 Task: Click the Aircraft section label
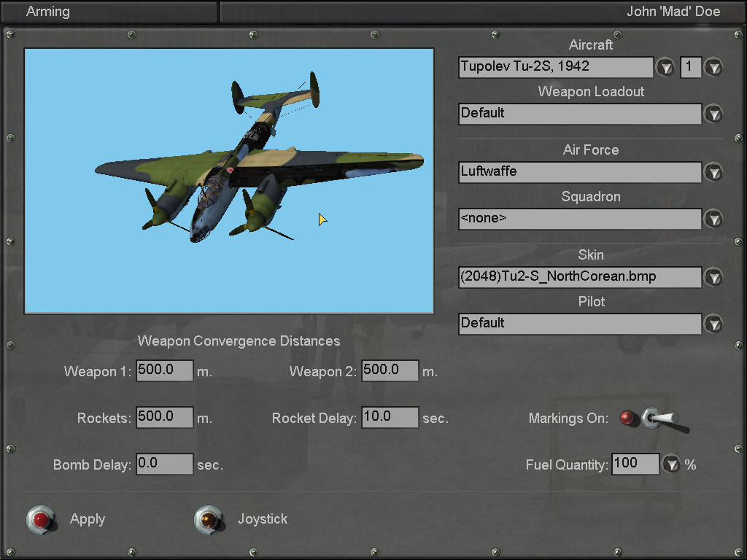click(x=591, y=44)
